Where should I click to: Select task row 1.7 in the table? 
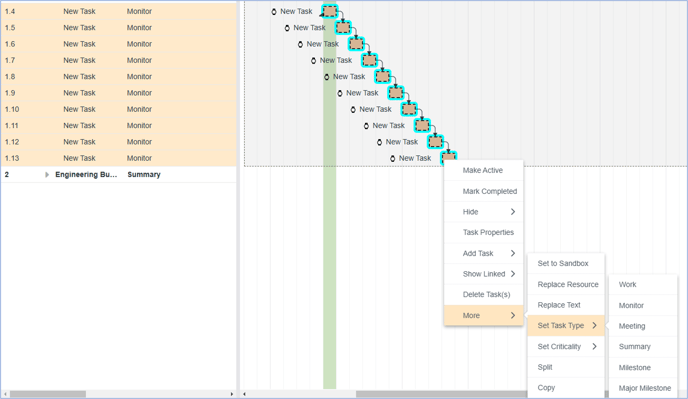pos(118,60)
